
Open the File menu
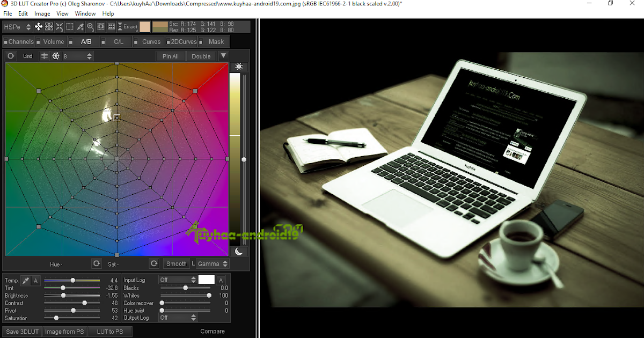point(8,13)
